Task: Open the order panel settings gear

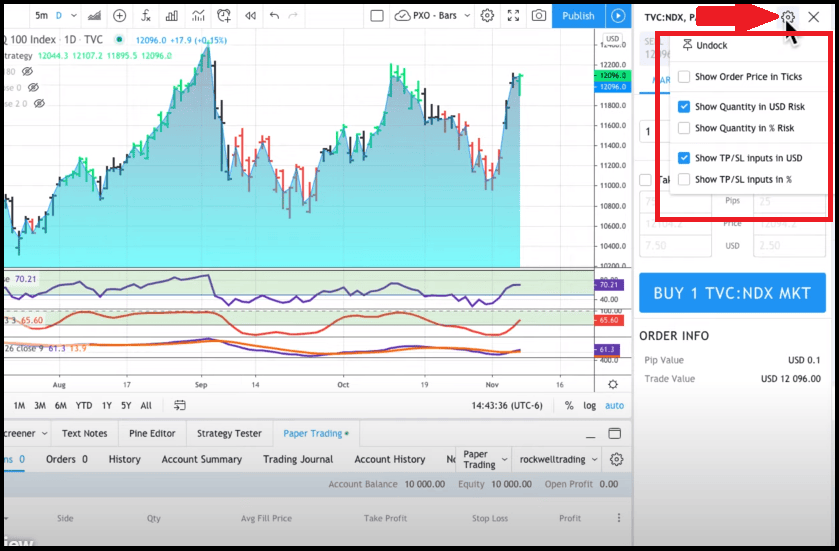Action: coord(788,17)
